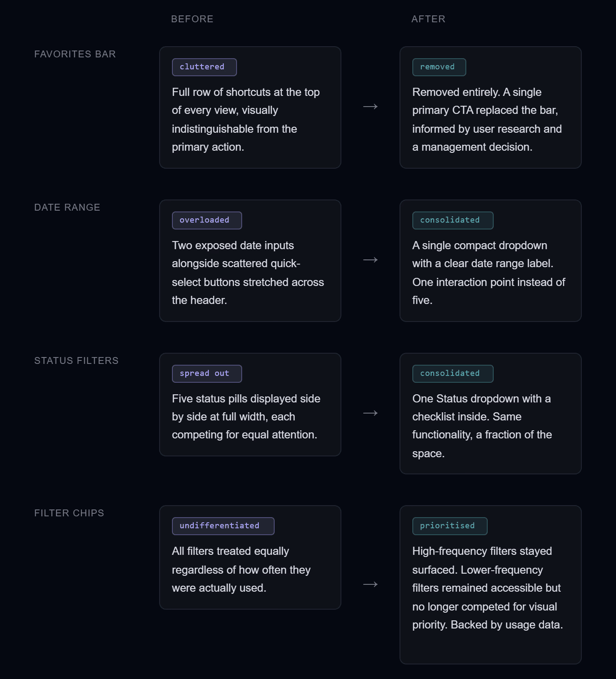Click the 'Five status pills displayed' card text
616x679 pixels.
coord(246,417)
